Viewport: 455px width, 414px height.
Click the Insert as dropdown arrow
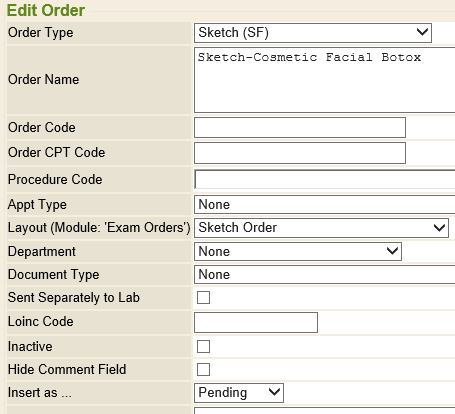coord(274,392)
